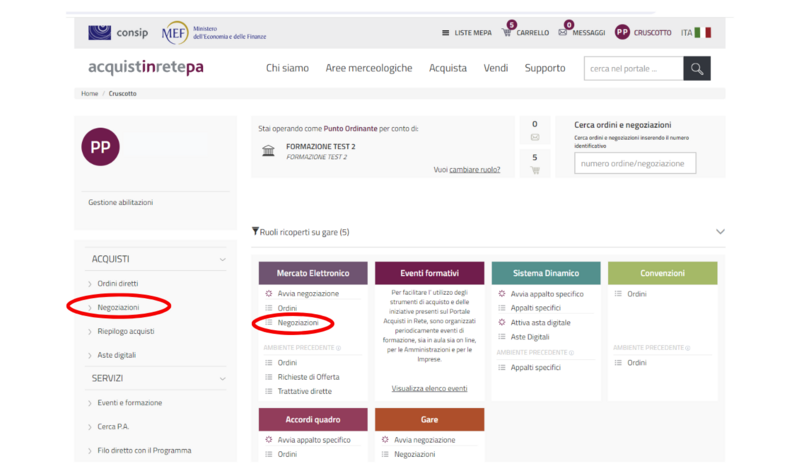Click the Visualizza elenco eventi link
The image size is (800, 474).
[x=429, y=388]
